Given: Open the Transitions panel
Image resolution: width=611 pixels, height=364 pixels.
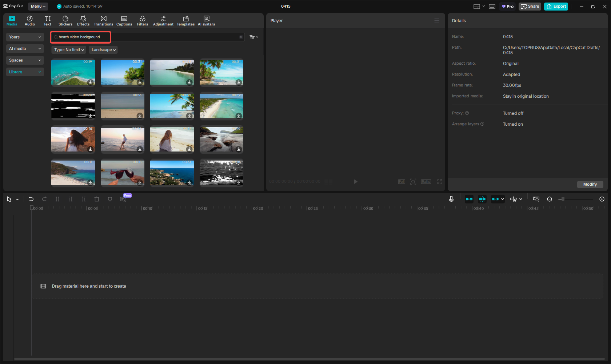Looking at the screenshot, I should click(103, 21).
